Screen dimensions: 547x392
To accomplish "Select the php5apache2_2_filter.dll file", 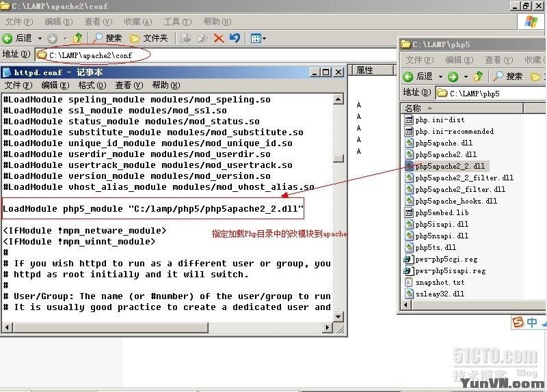I will (x=459, y=178).
